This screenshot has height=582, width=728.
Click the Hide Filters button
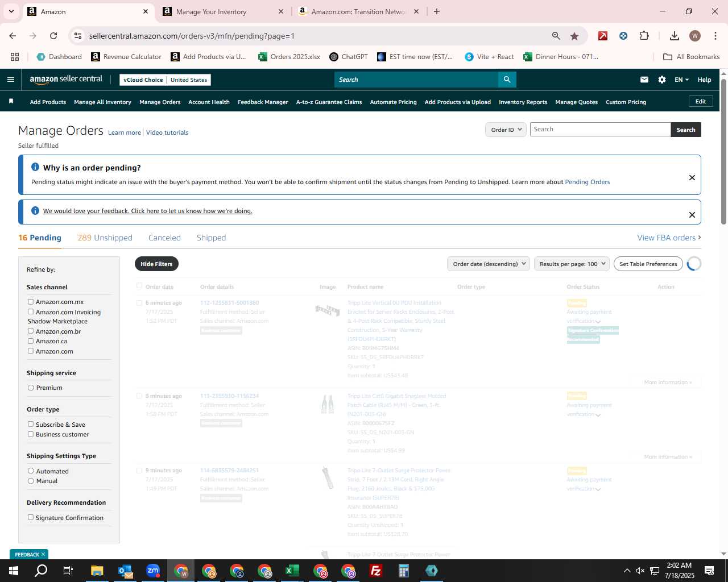point(156,264)
